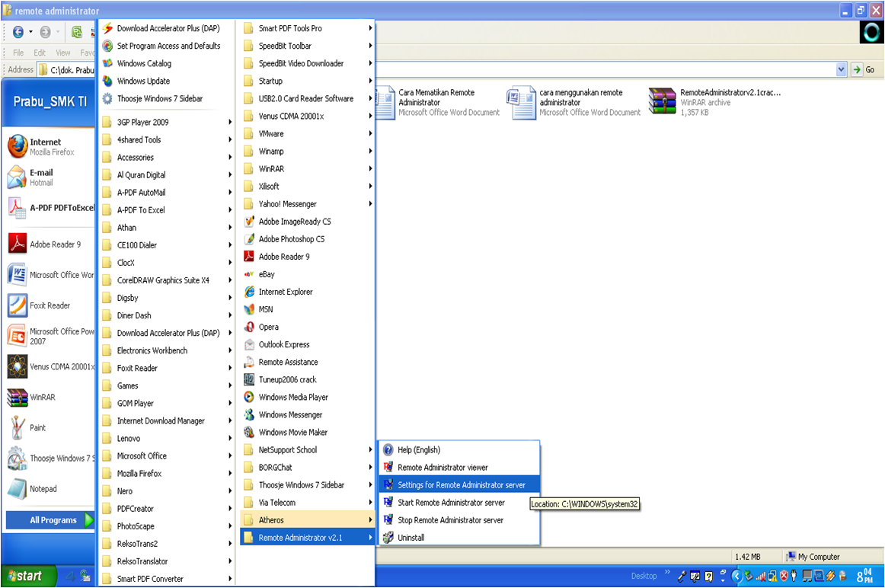Launch Adobe Reader 9 in start panel
Viewport: 885px width, 588px height.
click(50, 244)
